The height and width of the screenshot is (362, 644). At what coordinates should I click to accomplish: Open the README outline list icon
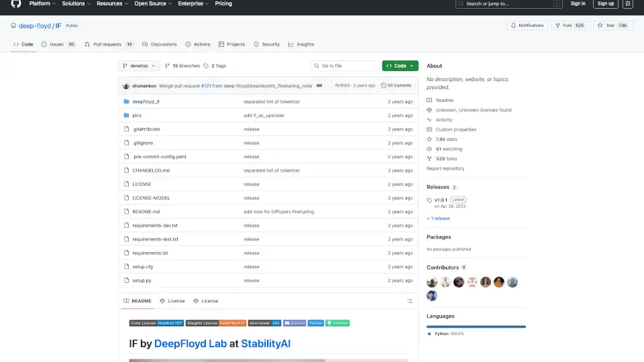click(x=409, y=301)
